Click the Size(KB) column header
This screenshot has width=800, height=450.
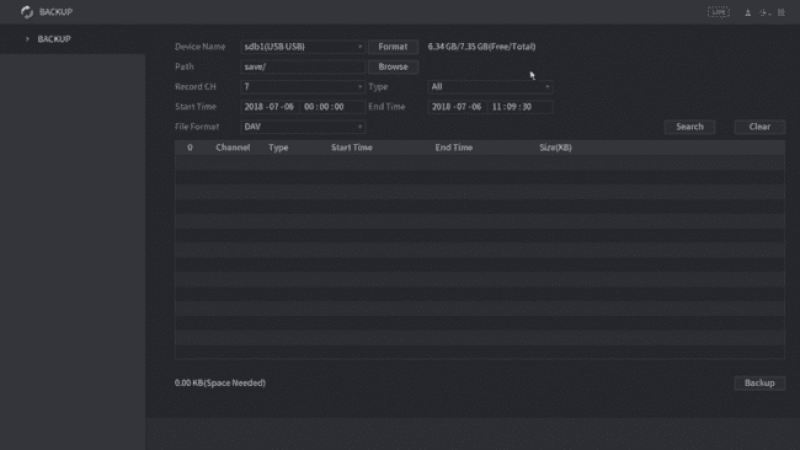555,147
